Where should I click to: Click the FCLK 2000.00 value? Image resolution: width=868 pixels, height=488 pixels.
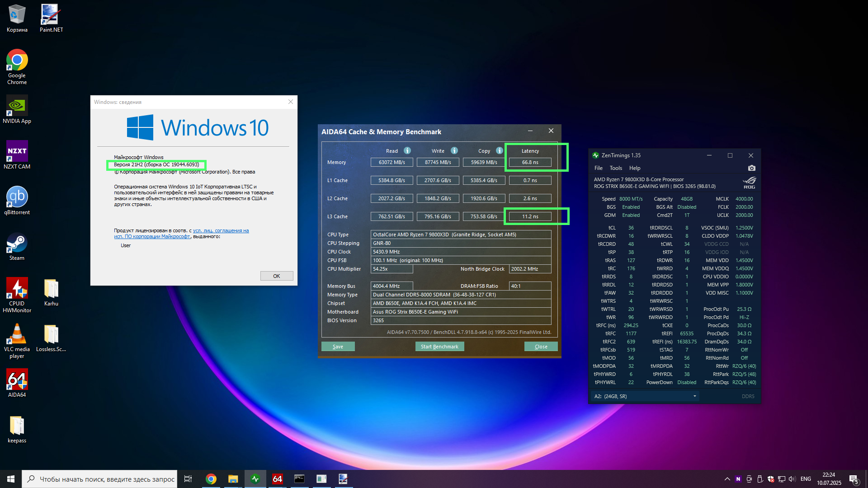(x=744, y=207)
